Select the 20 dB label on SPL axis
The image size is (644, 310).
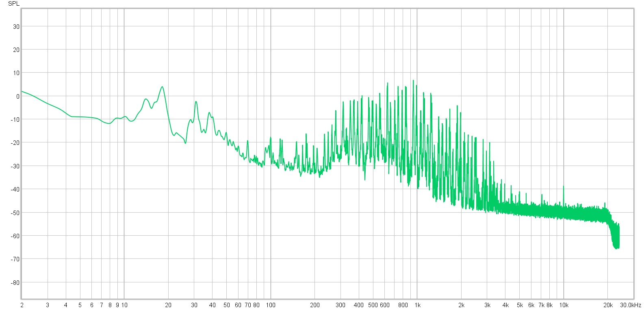(x=16, y=50)
